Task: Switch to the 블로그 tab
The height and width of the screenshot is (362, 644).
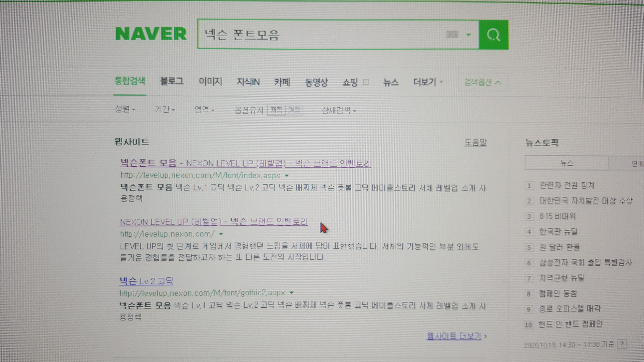Action: click(172, 81)
